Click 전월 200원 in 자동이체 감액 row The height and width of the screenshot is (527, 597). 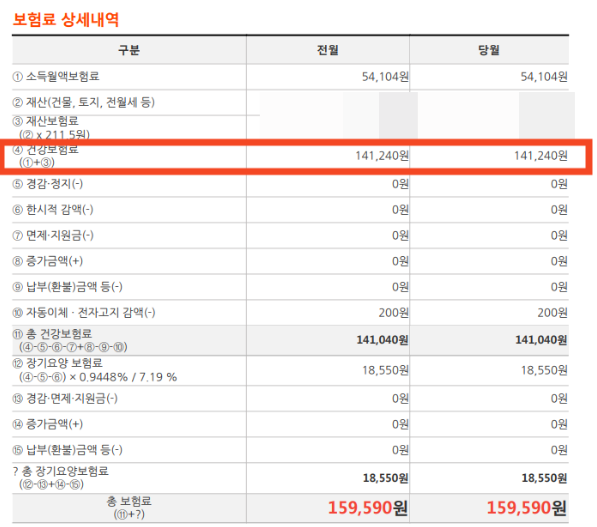tap(393, 313)
